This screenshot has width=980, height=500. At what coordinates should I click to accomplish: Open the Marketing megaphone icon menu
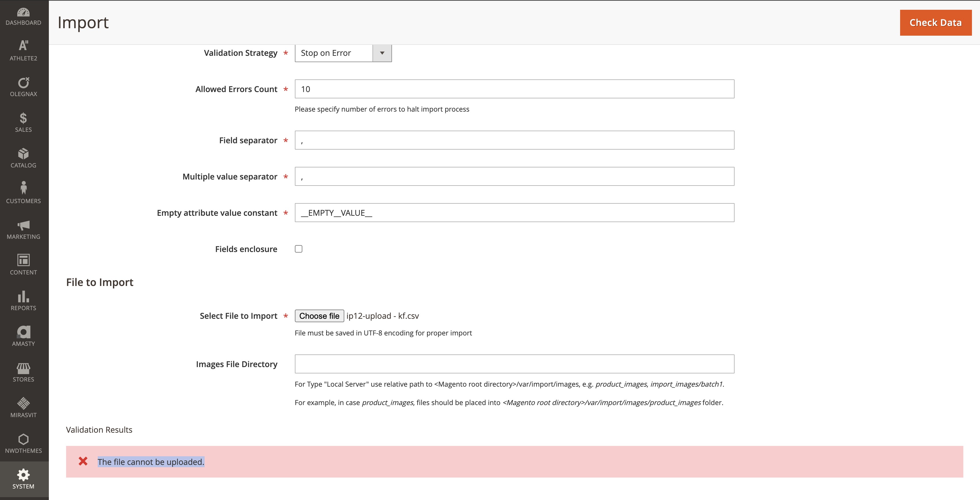pos(23,230)
